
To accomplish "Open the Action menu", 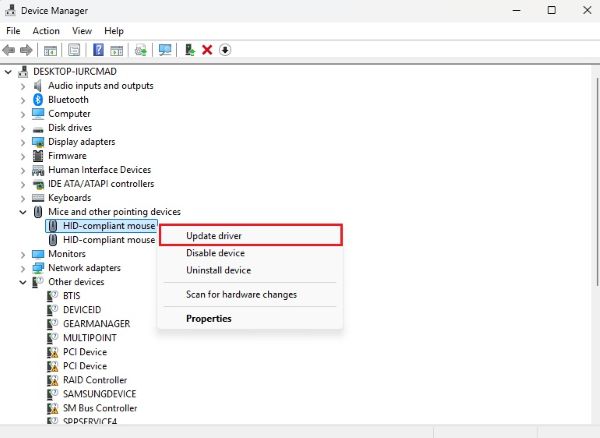I will [46, 31].
